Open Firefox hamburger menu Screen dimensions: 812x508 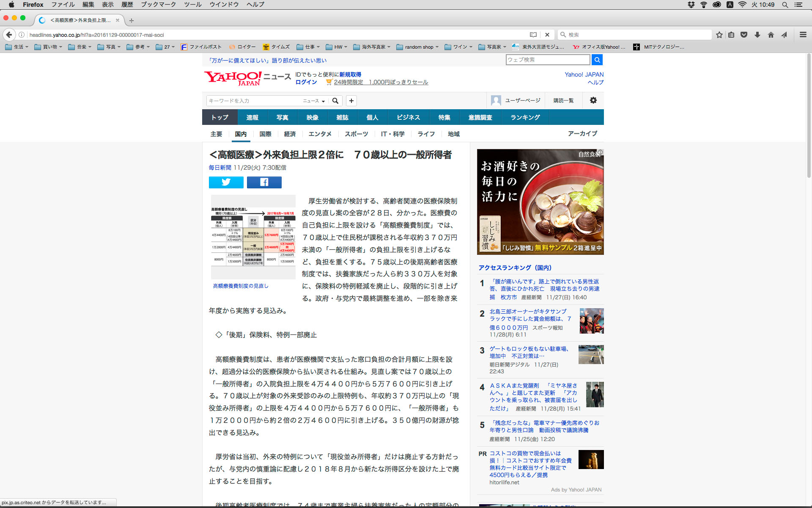tap(803, 35)
